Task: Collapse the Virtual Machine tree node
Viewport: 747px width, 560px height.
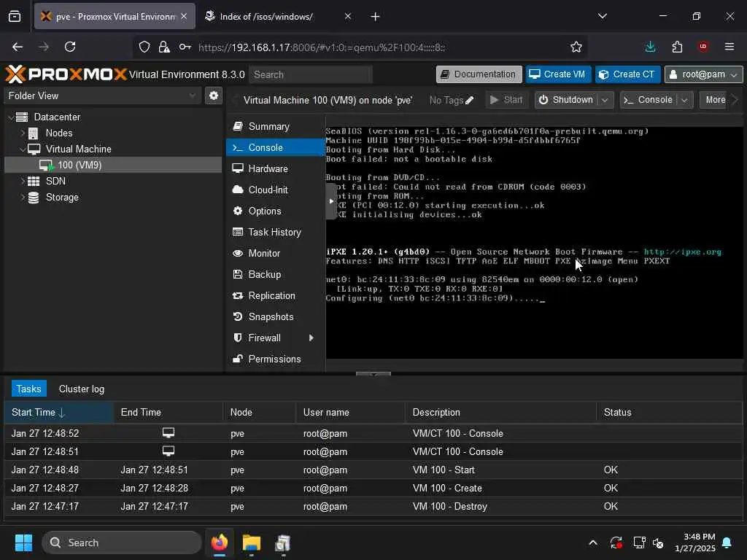Action: (x=23, y=149)
